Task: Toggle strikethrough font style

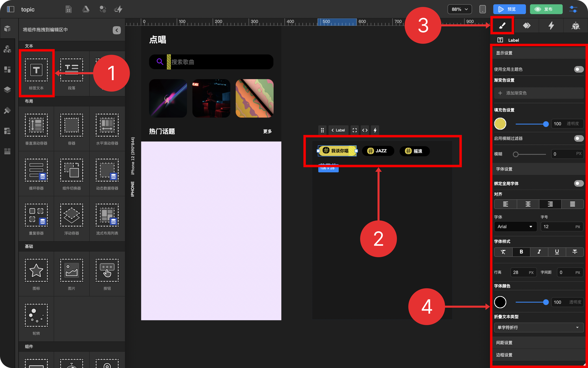Action: click(575, 252)
